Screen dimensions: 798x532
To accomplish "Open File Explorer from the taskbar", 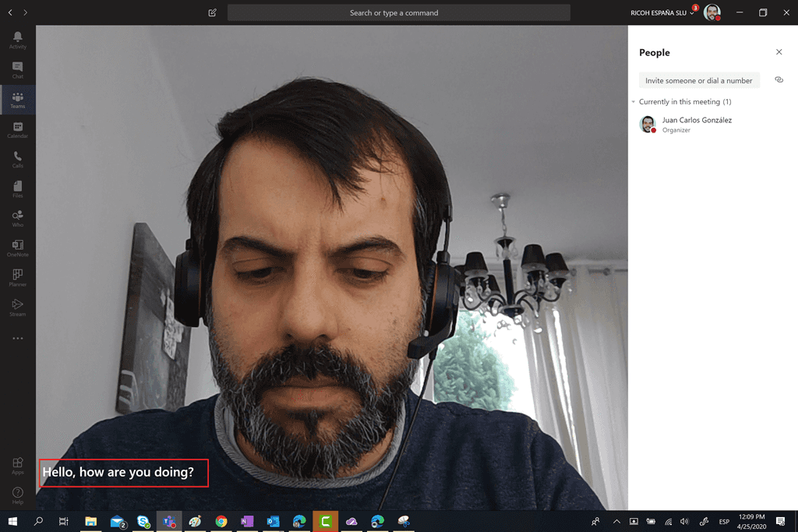I will 90,521.
